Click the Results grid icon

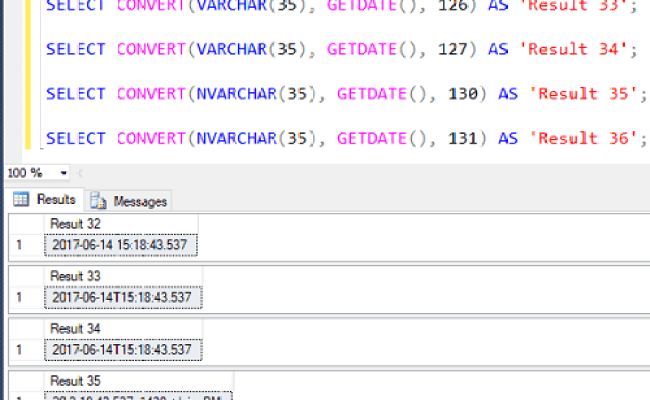point(21,199)
